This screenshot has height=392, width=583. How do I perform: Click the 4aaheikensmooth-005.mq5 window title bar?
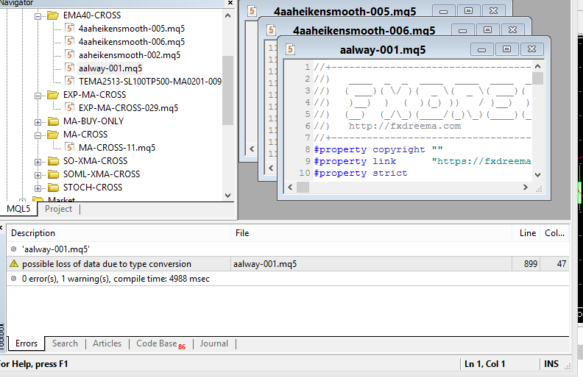coord(344,11)
